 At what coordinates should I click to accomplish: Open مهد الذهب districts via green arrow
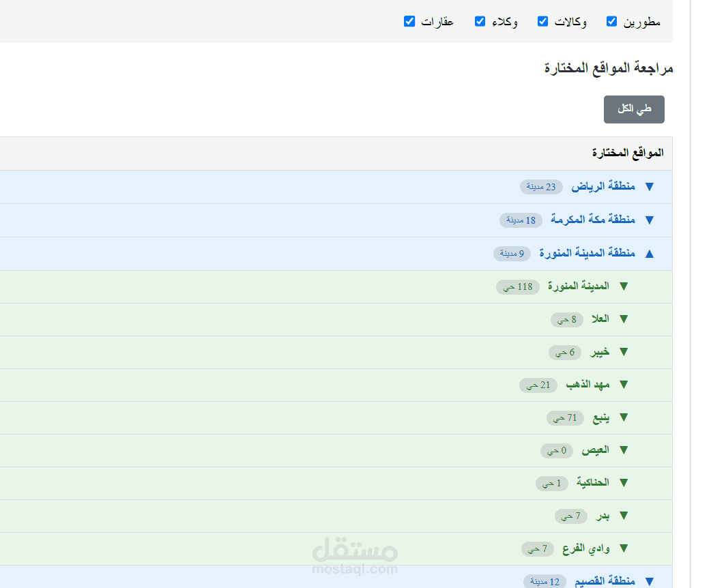624,385
